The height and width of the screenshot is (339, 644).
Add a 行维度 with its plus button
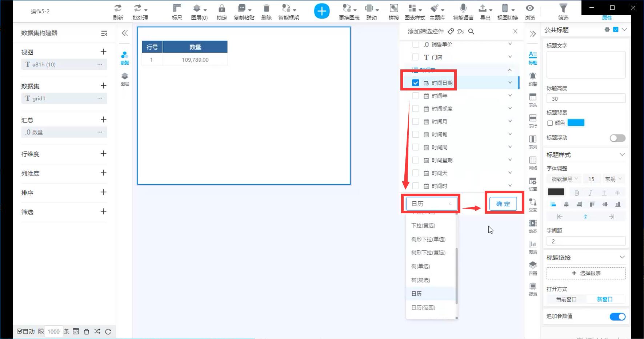pos(103,153)
